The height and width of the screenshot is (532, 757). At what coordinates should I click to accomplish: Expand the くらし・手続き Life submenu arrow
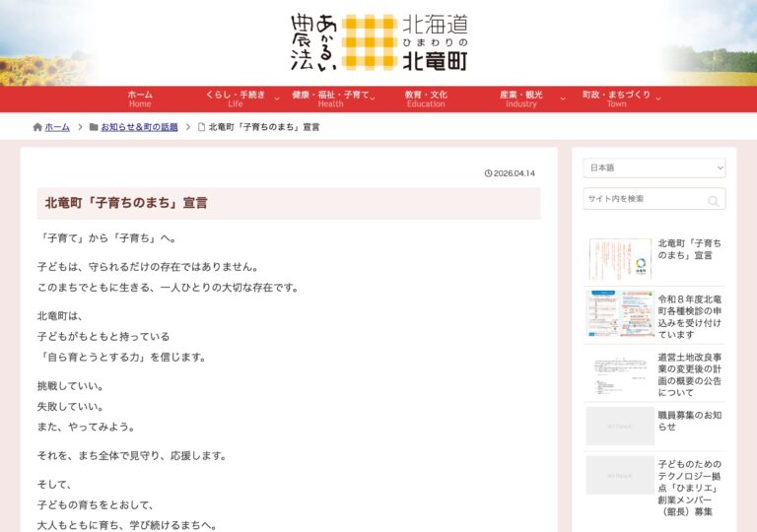click(x=276, y=99)
